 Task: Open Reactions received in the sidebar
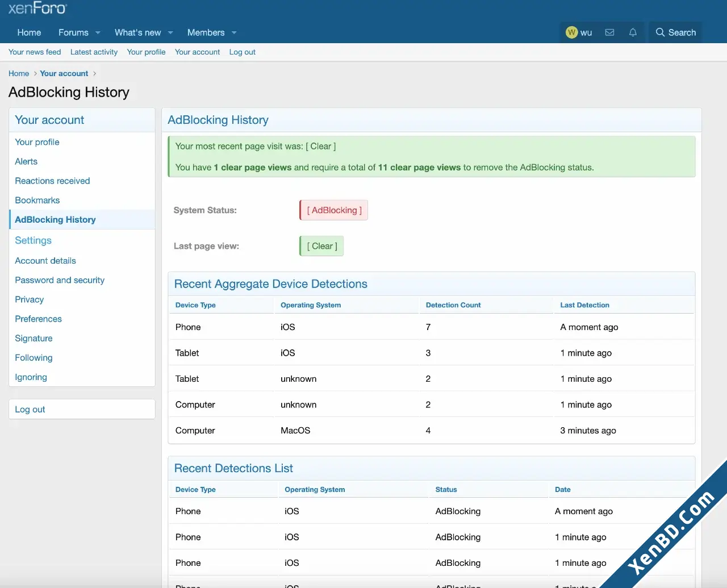[x=82, y=181]
